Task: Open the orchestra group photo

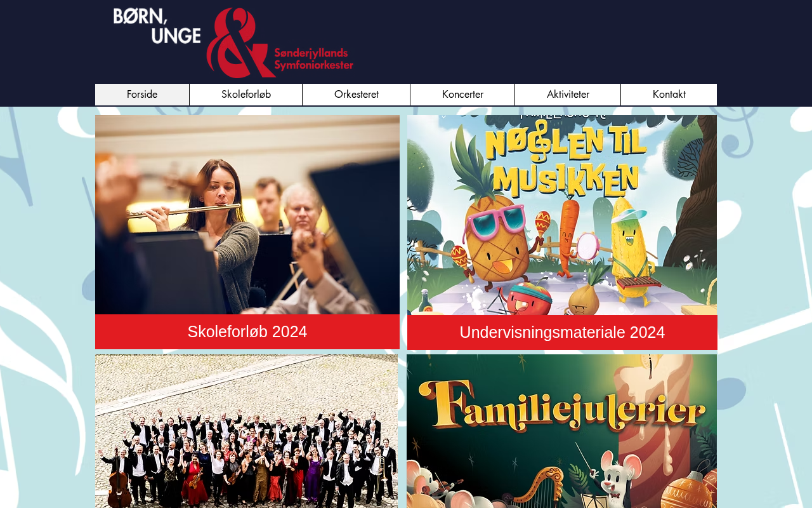Action: click(x=246, y=431)
